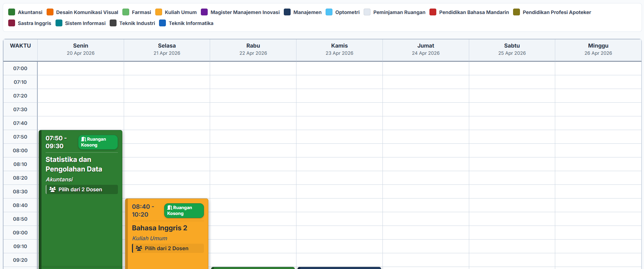Click the Akuntansi green color swatch
This screenshot has height=269, width=644.
[x=12, y=12]
